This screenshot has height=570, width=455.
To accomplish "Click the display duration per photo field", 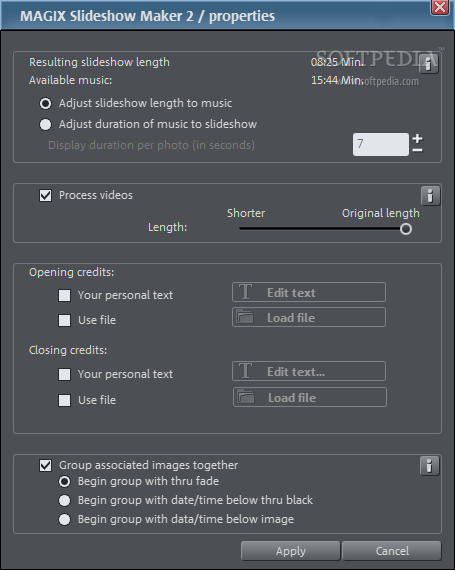I will point(380,144).
